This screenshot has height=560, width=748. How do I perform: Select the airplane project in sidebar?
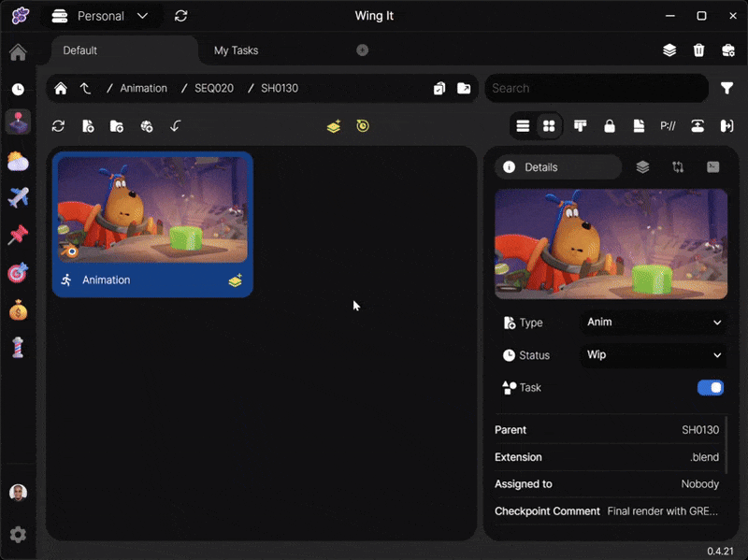click(18, 197)
